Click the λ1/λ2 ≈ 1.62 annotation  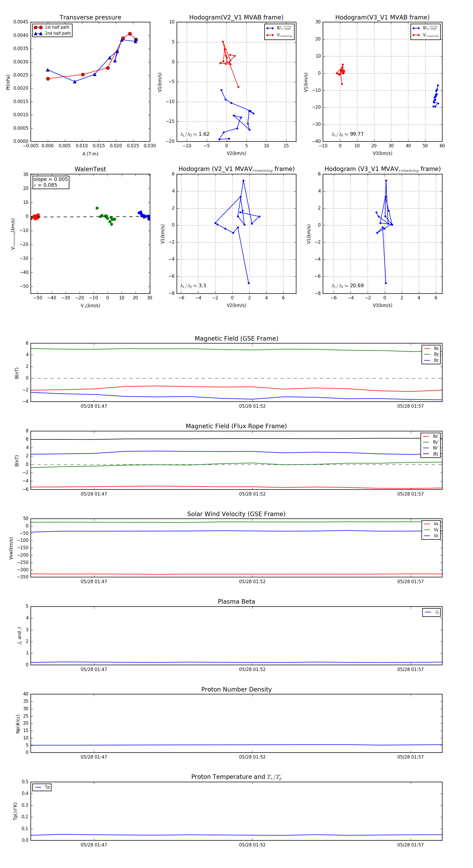194,134
